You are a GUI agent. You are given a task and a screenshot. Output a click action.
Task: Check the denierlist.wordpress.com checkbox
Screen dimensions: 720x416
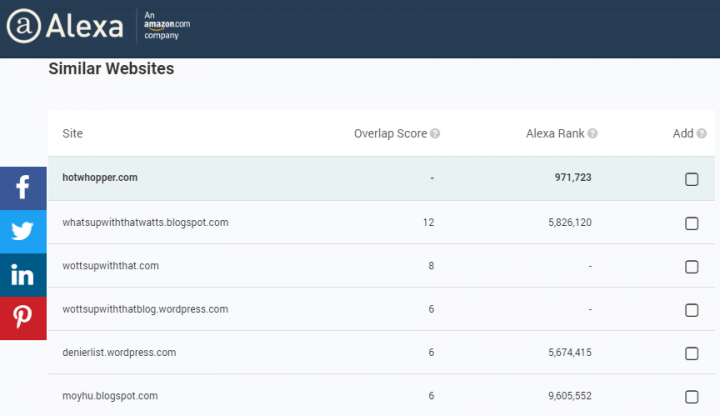pyautogui.click(x=691, y=353)
